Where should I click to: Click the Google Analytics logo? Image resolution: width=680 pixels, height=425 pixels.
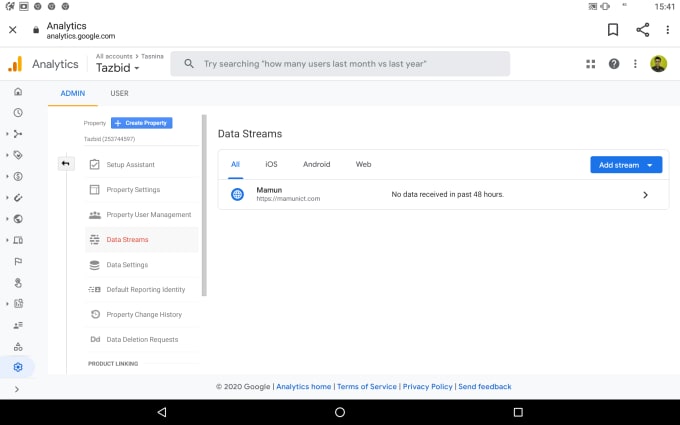click(15, 64)
